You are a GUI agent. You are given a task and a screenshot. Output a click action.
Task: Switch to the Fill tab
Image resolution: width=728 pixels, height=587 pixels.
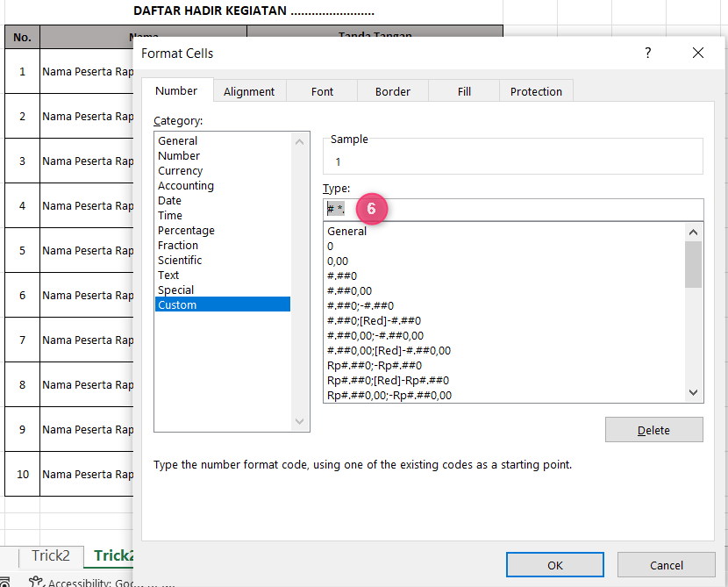[x=464, y=91]
